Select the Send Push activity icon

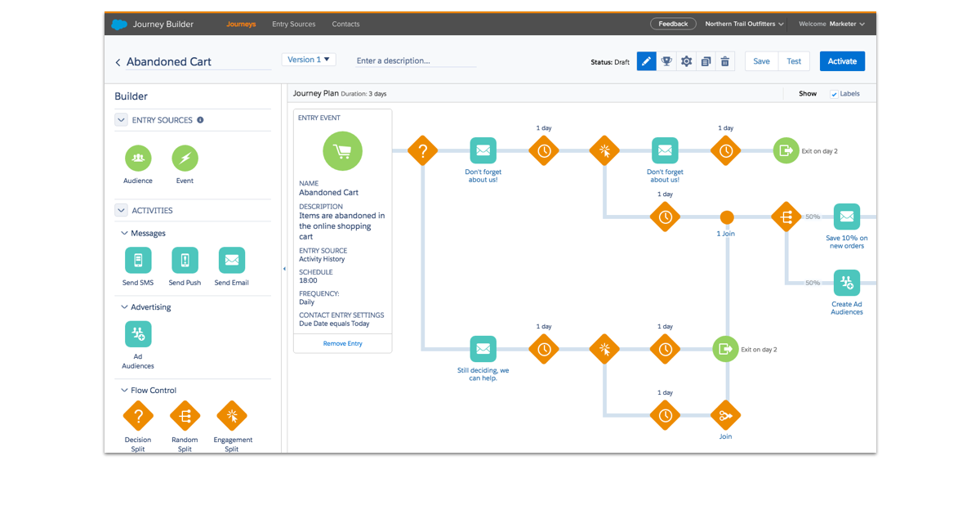point(185,261)
